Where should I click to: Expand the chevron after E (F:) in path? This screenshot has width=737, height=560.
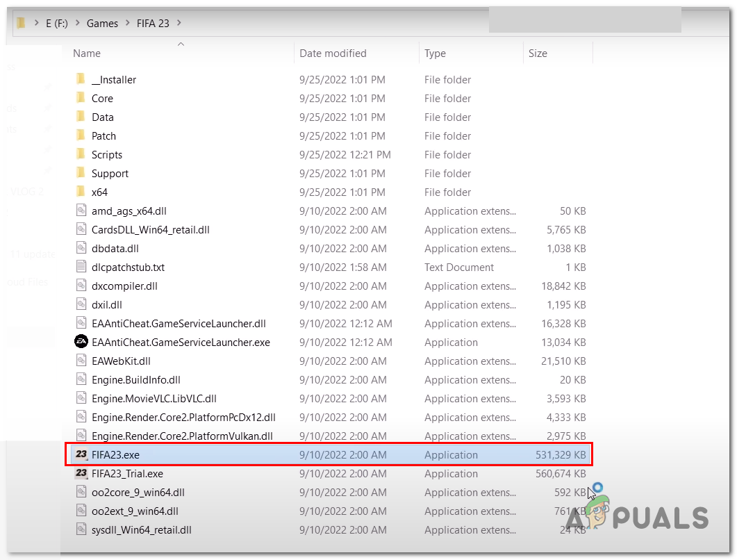point(78,22)
